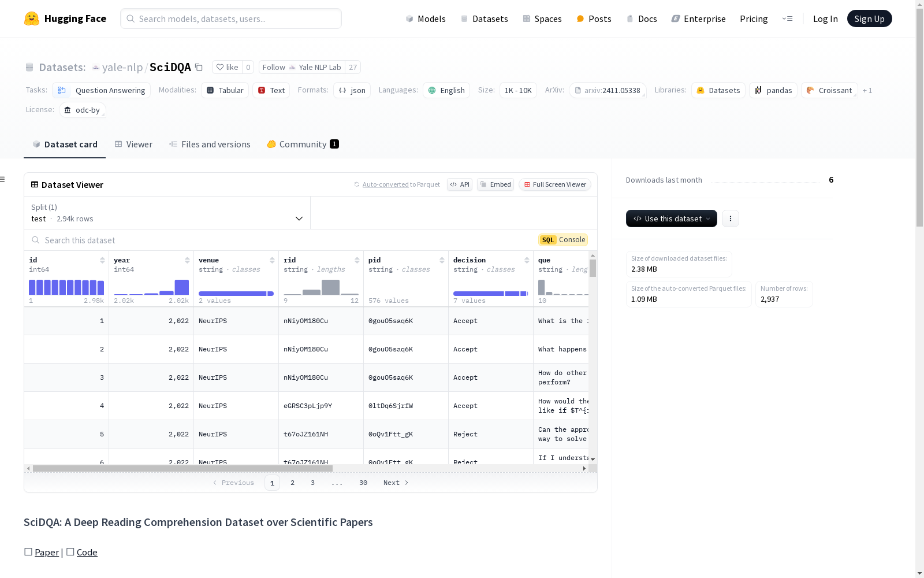
Task: Open the Paper link
Action: 47,552
